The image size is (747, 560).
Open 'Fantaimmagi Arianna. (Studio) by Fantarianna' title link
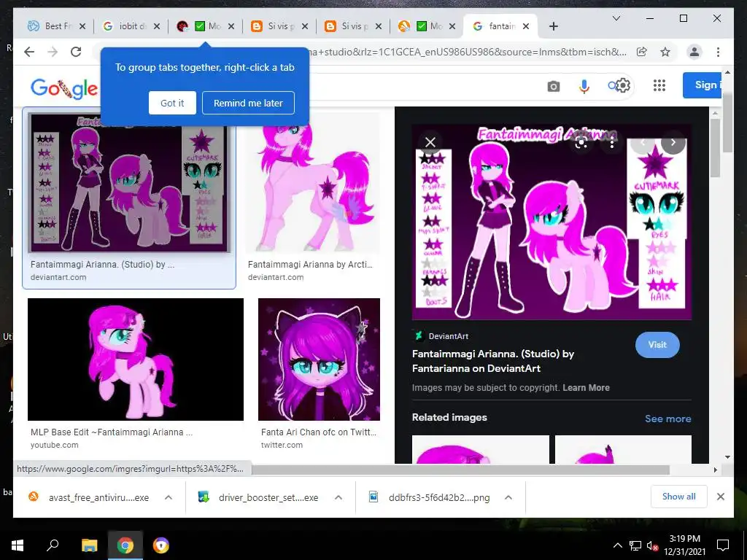pos(493,361)
